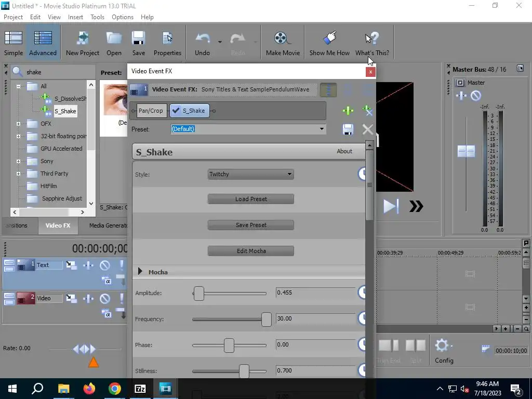Undo the last action
Viewport: 532px width, 399px height.
[x=202, y=43]
